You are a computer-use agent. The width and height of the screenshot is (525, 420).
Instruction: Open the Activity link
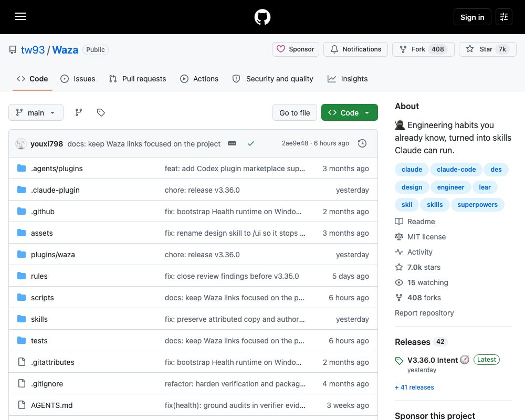coord(414,252)
